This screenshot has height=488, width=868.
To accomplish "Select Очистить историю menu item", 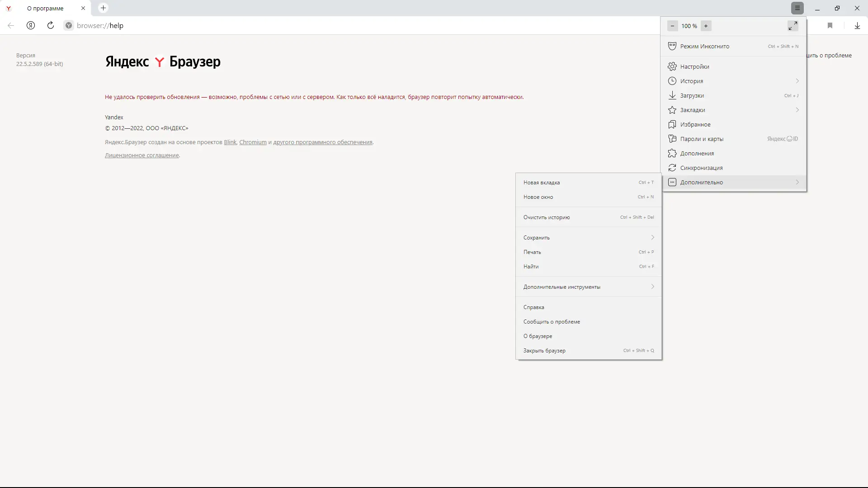I will point(547,217).
